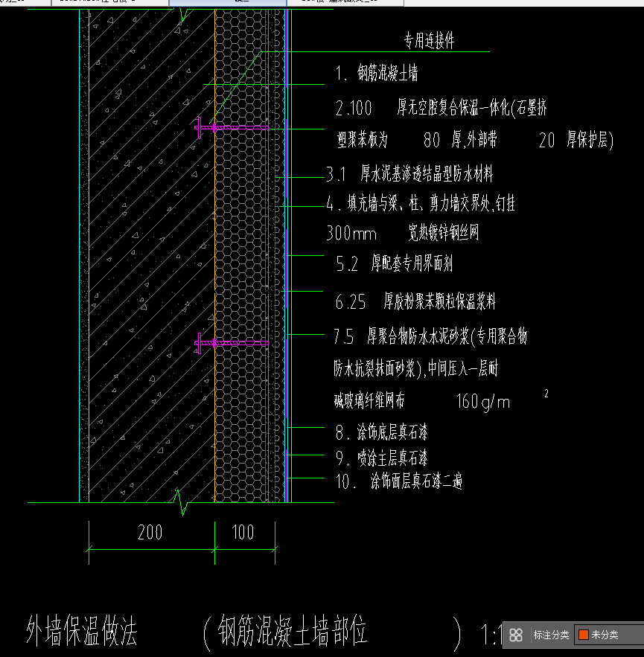Select the '2.100 厚无空腔复合保温一体化' note line
Viewport: 644px width, 657px height.
(x=441, y=108)
